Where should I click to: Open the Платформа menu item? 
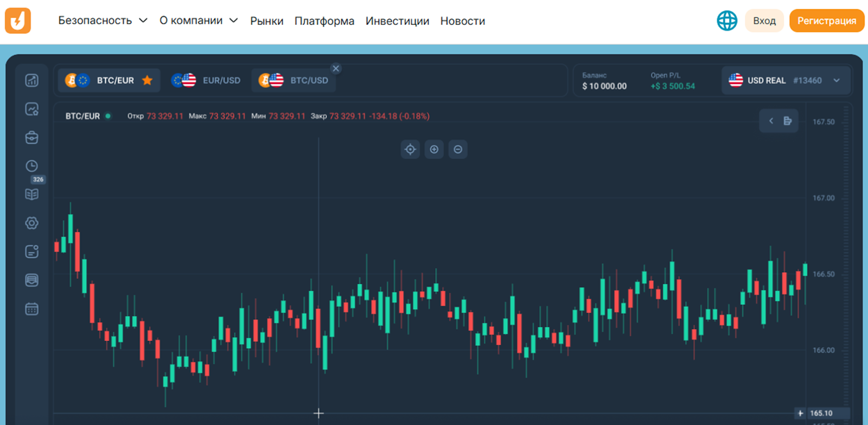[x=324, y=21]
